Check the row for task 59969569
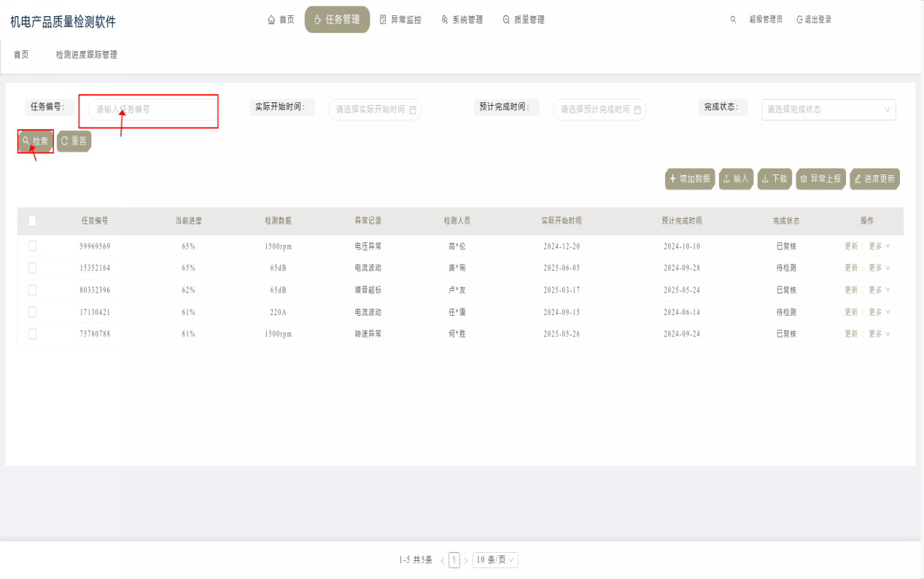Screen dimensions: 924x579 (32, 246)
